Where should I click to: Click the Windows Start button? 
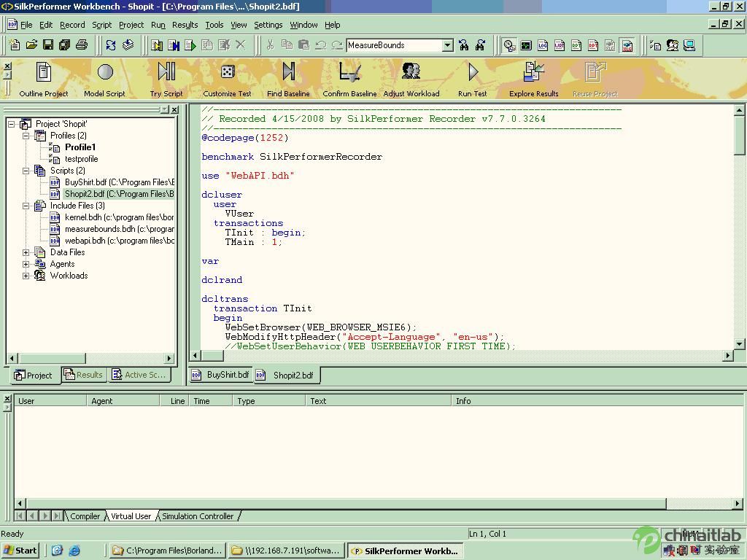pyautogui.click(x=20, y=551)
